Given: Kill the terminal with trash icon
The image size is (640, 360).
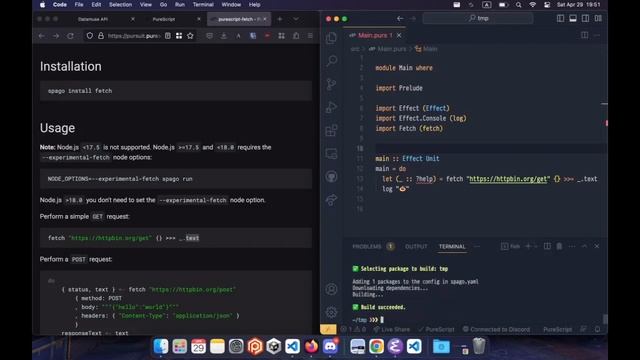Looking at the screenshot, I should [559, 247].
